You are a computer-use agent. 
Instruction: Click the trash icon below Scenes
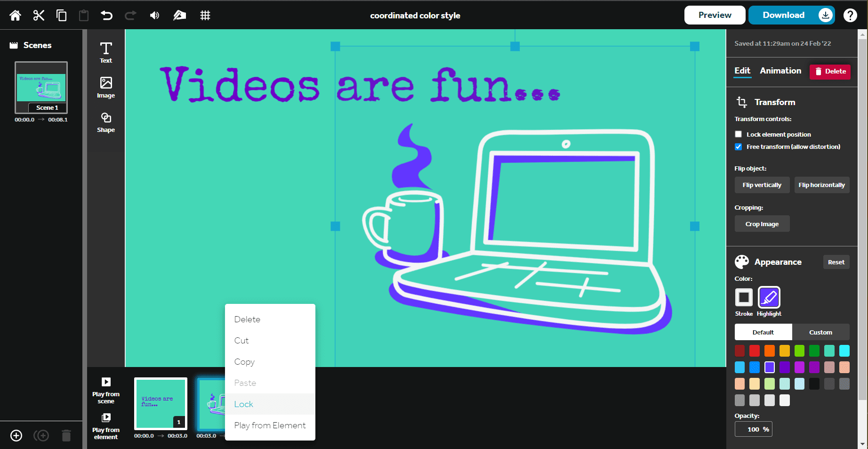pos(66,435)
